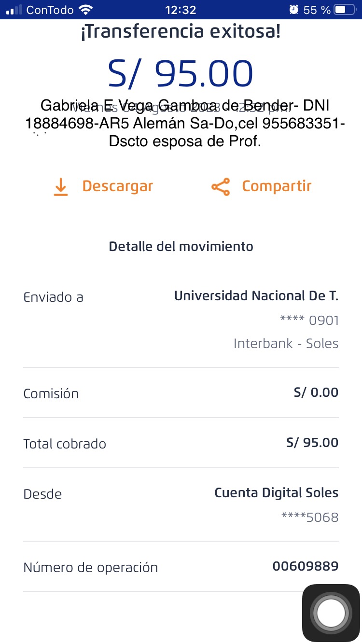Screen dimensions: 362x644
Task: Tap the Descargar download arrow icon
Action: 60,187
